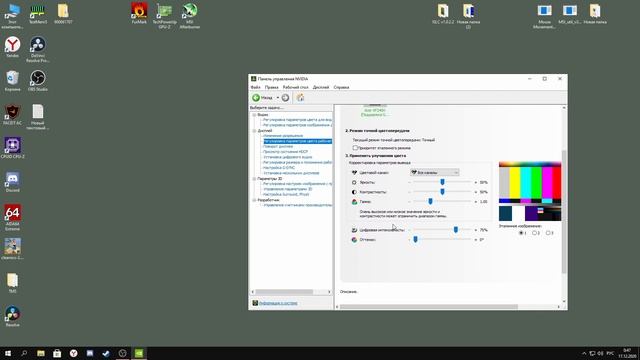The width and height of the screenshot is (640, 360).
Task: Open AIDA64 Extreme desktop shortcut
Action: [x=13, y=218]
